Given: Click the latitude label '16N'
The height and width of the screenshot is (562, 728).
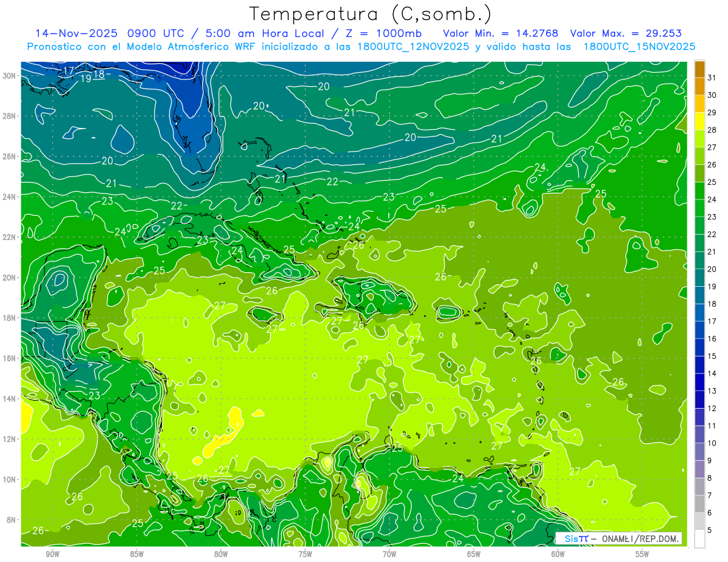Looking at the screenshot, I should pos(9,358).
